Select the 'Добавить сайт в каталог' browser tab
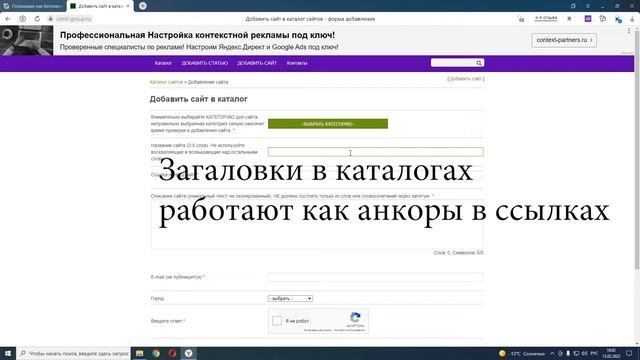 [x=100, y=6]
